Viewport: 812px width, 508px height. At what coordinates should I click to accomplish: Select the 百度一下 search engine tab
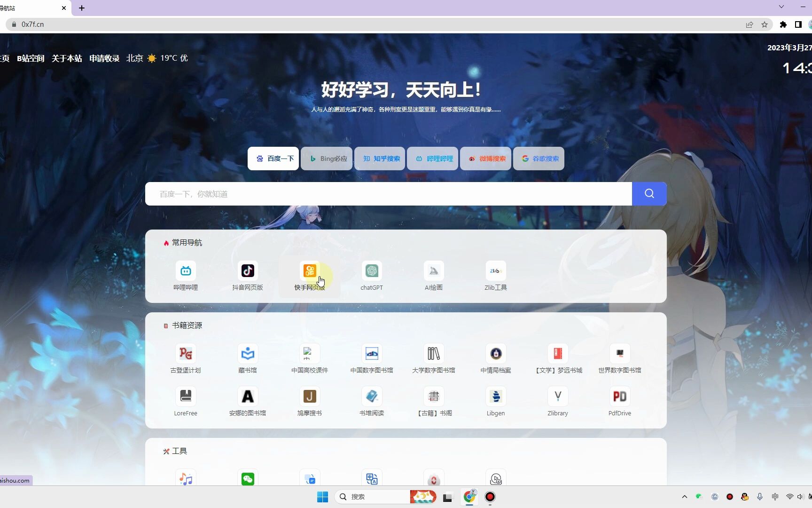[x=273, y=159]
